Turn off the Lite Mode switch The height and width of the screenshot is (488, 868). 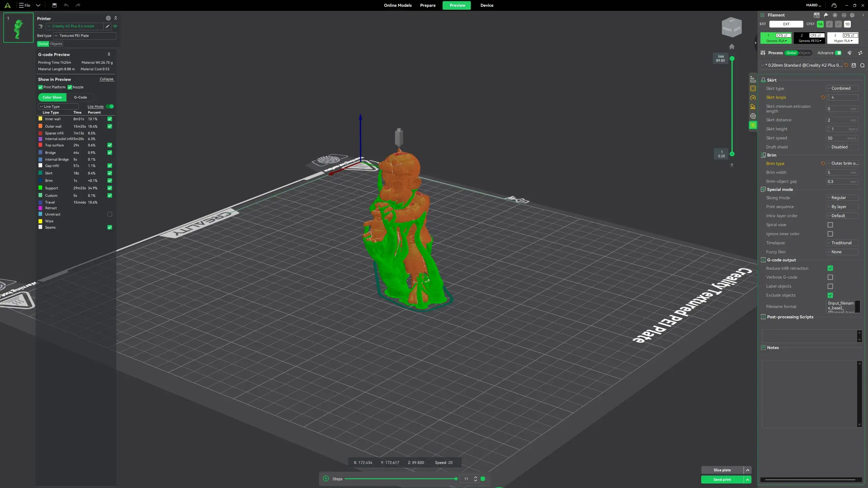(110, 106)
